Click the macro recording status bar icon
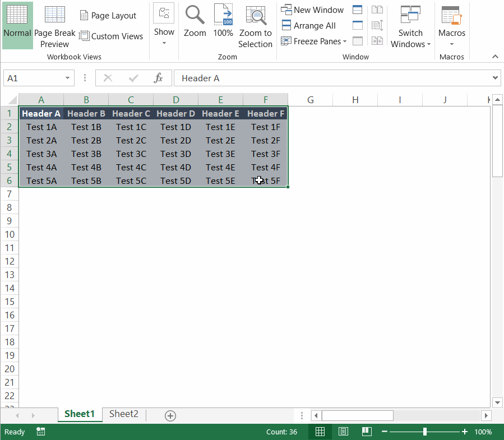Viewport: 504px width, 440px height. [41, 432]
